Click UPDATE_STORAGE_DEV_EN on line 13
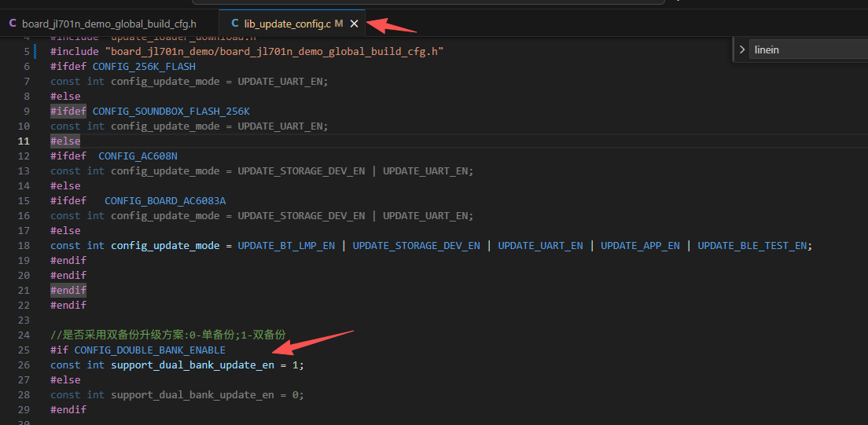Image resolution: width=868 pixels, height=425 pixels. tap(301, 171)
